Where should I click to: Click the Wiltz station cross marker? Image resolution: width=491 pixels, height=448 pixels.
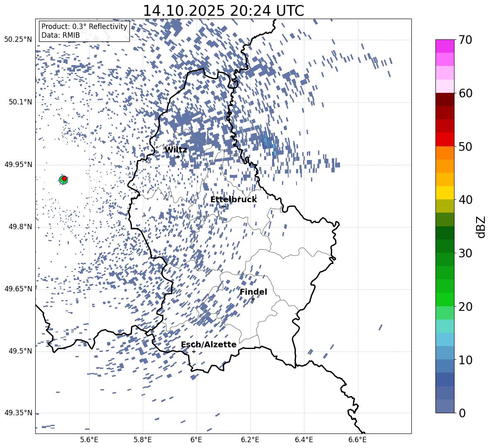(178, 157)
